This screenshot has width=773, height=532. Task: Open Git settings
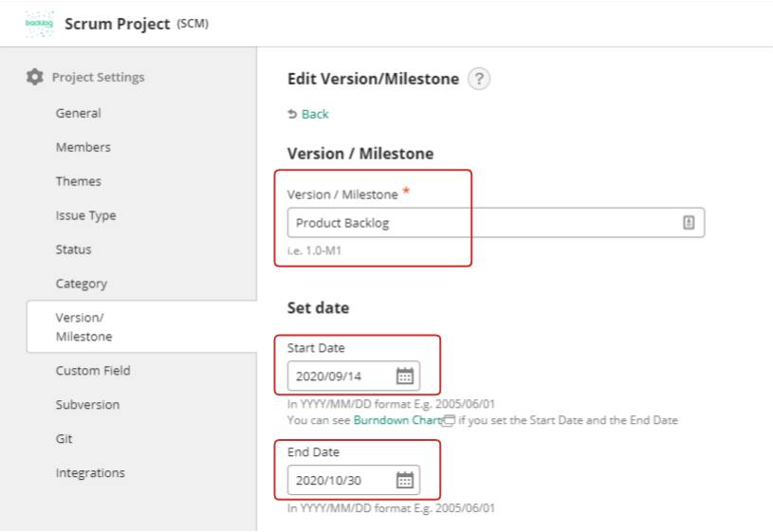pos(64,439)
